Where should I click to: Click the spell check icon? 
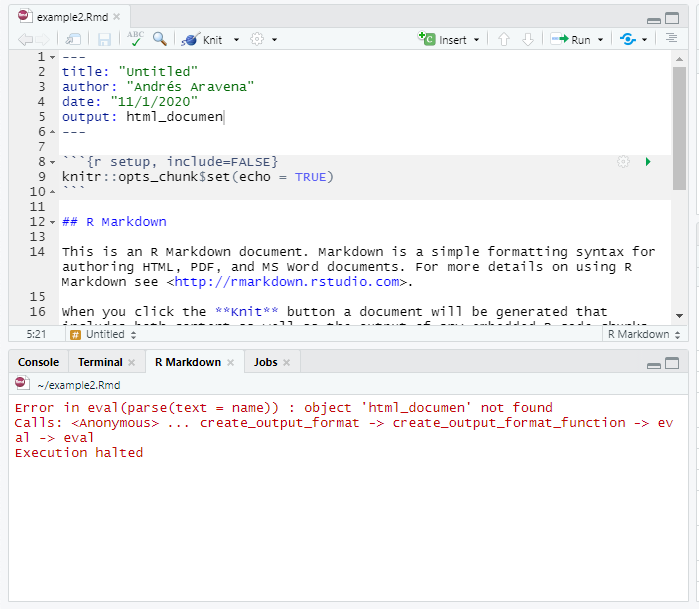point(135,39)
